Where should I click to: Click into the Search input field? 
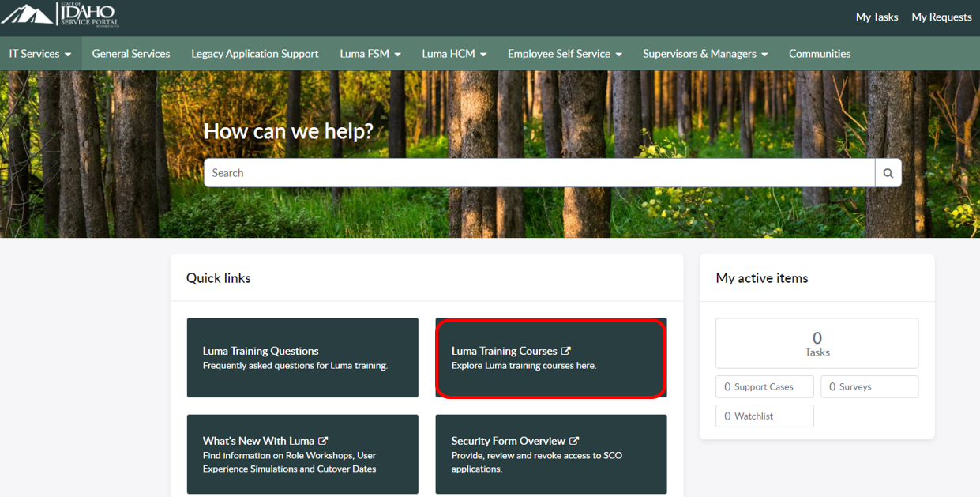coord(539,173)
